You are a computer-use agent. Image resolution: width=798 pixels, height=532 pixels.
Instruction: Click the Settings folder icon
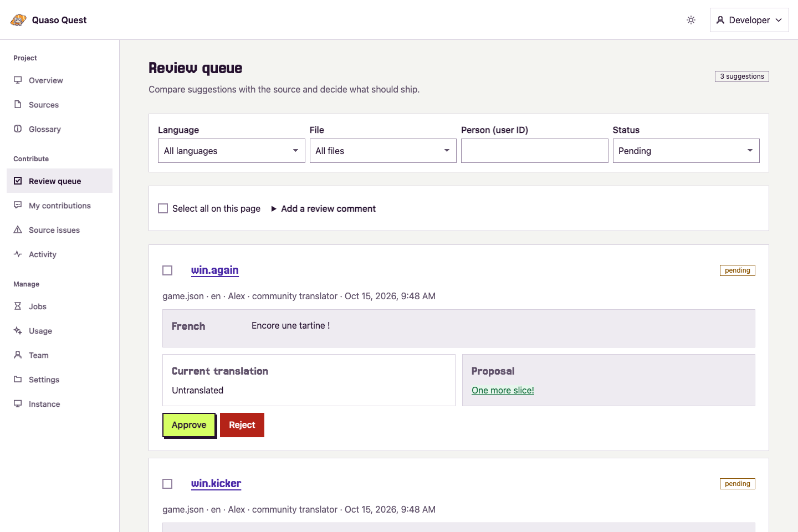pyautogui.click(x=18, y=379)
